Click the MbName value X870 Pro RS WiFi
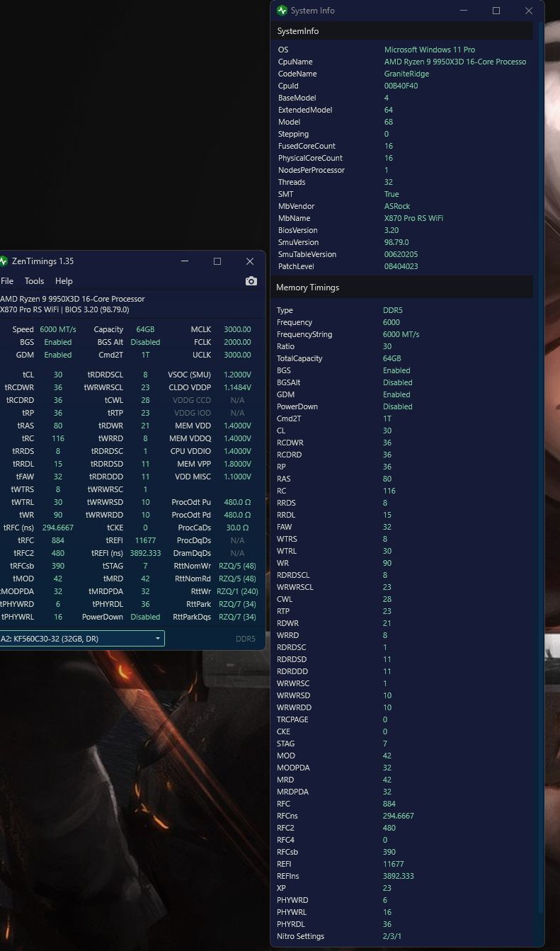 413,218
